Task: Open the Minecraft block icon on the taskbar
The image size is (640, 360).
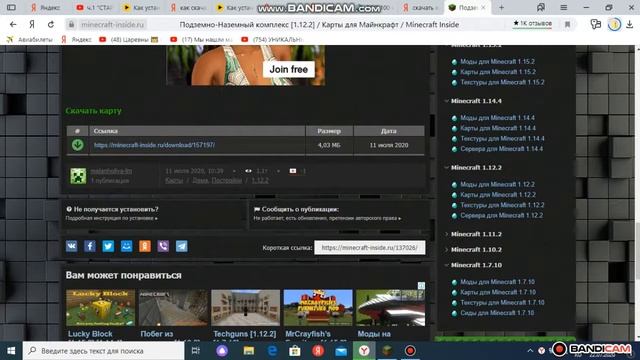Action: (x=387, y=351)
